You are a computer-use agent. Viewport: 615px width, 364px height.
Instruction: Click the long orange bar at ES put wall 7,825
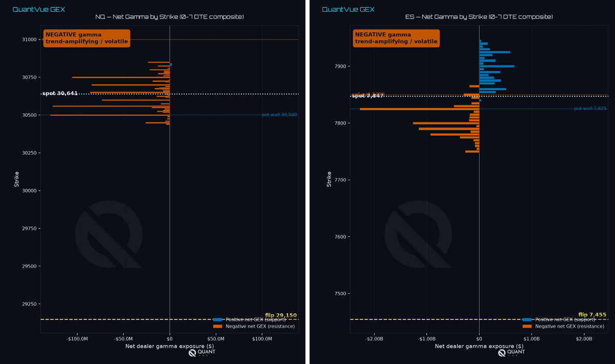click(419, 109)
